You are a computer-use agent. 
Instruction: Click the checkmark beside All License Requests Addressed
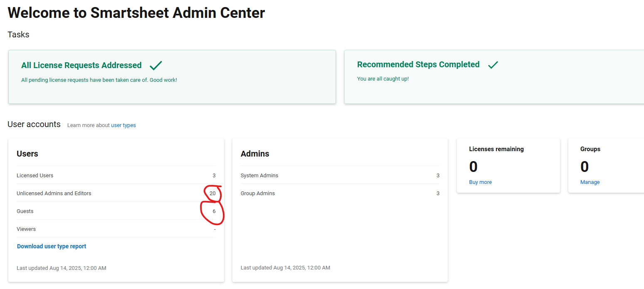[156, 65]
